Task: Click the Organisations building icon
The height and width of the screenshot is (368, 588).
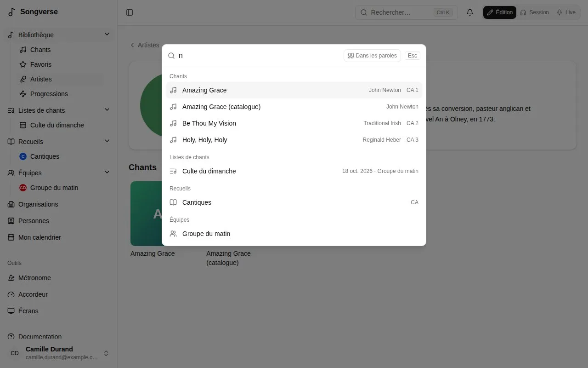Action: tap(11, 204)
